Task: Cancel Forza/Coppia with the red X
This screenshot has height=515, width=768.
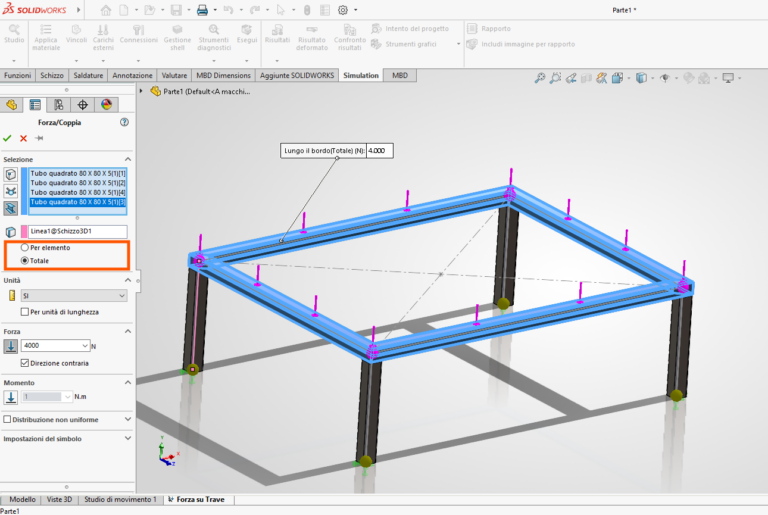Action: (23, 138)
